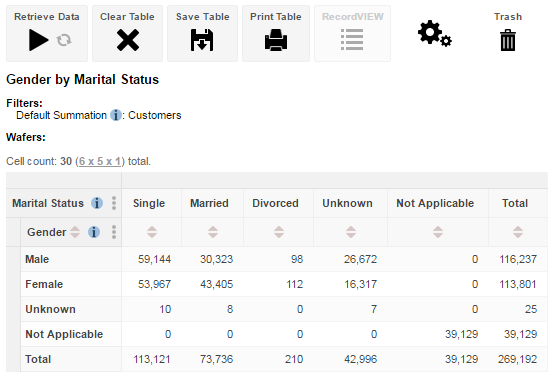Click cell value 113,121 in the Total row
Image resolution: width=559 pixels, height=378 pixels.
click(152, 359)
